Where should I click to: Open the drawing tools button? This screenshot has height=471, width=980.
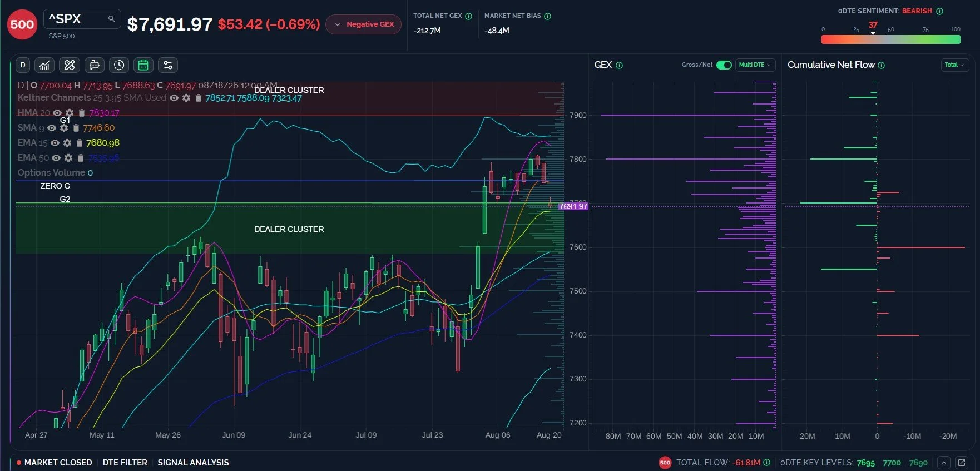pyautogui.click(x=70, y=65)
